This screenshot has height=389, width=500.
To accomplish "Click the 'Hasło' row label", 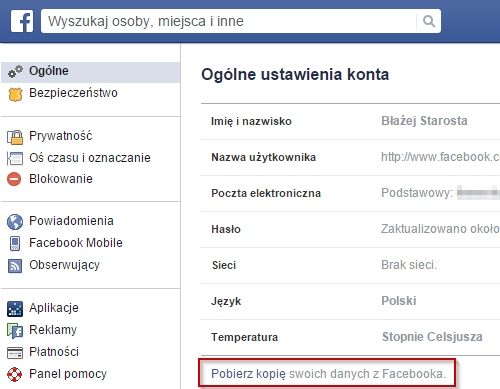I will point(226,229).
